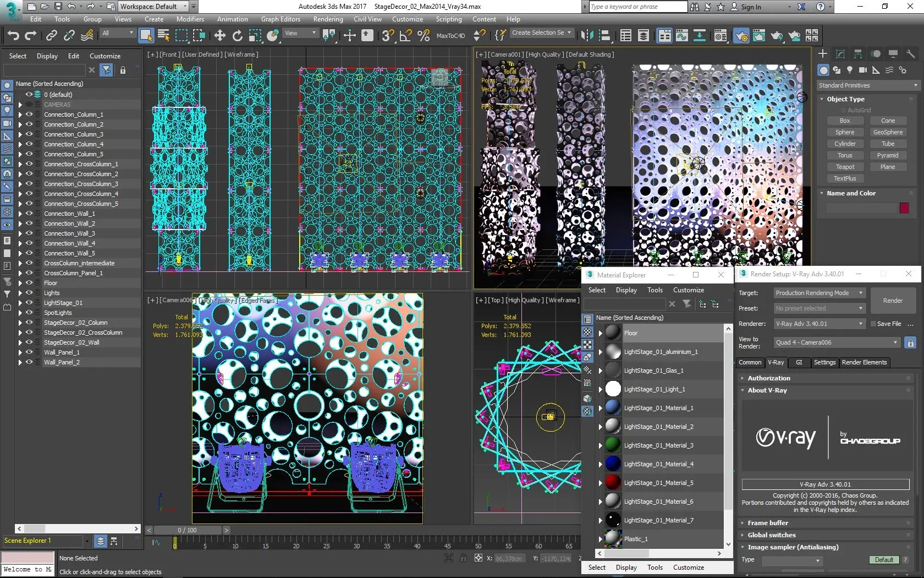Click the Material Explorer vertical scrollbar
Viewport: 924px width, 578px height.
728,437
